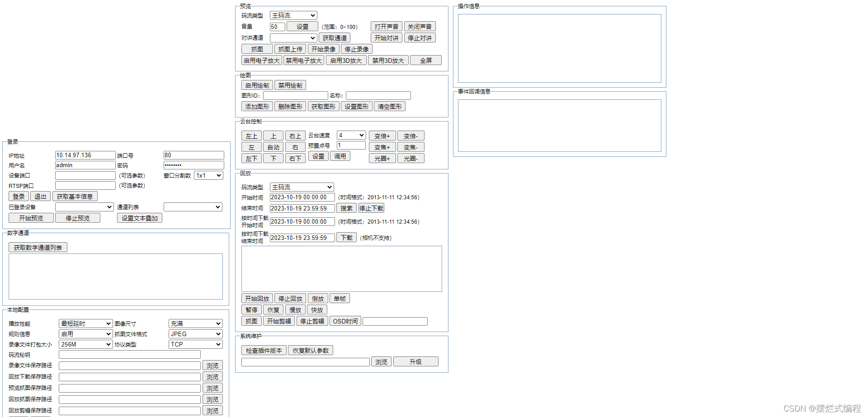The image size is (868, 417).
Task: Click 开始回放 button
Action: point(257,299)
